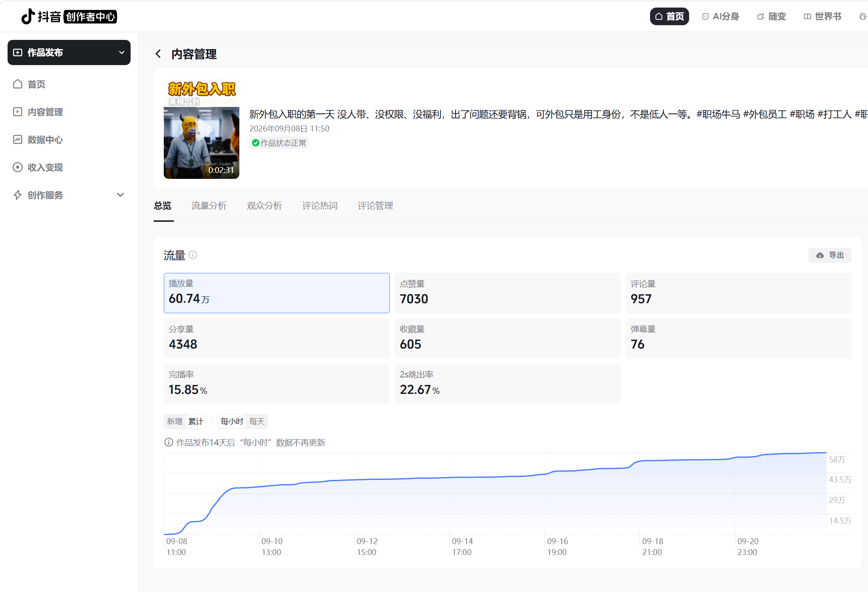
Task: Select the 收藏量 metric card
Action: [508, 338]
